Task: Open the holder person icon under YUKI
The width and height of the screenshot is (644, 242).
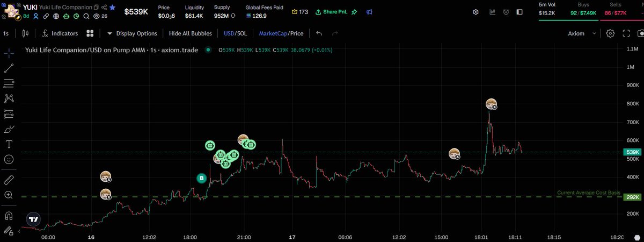Action: coord(36,16)
